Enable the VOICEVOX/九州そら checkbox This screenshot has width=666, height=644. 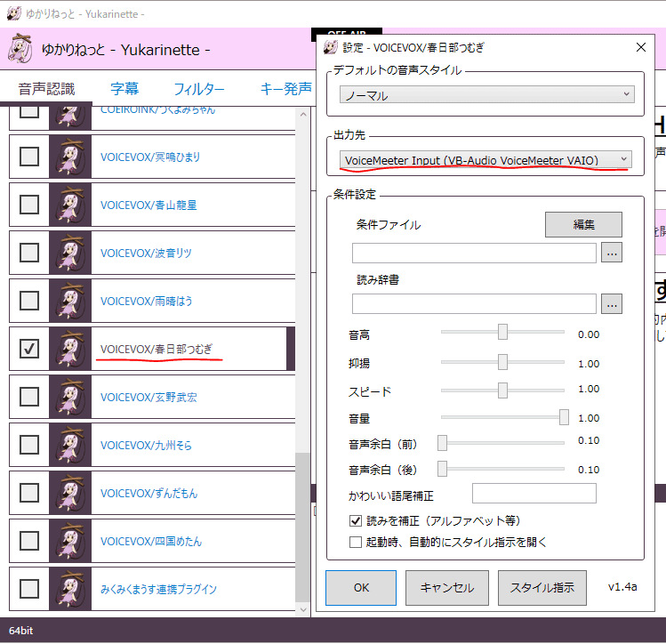29,445
